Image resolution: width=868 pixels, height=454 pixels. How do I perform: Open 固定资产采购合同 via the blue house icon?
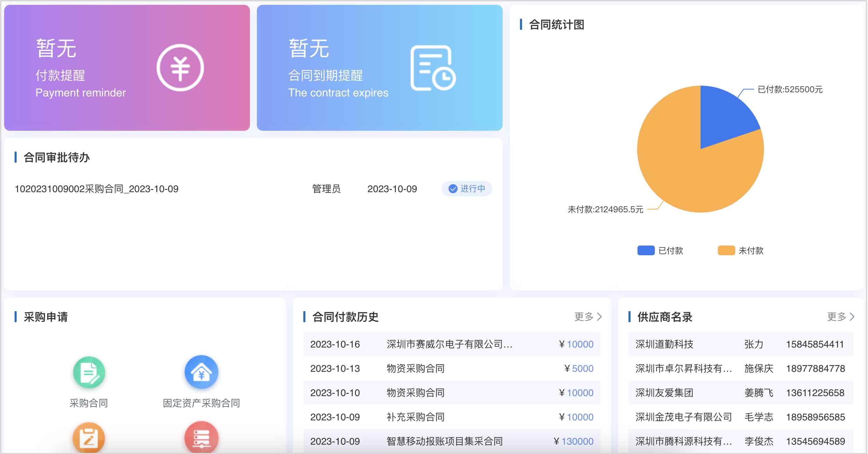[201, 372]
